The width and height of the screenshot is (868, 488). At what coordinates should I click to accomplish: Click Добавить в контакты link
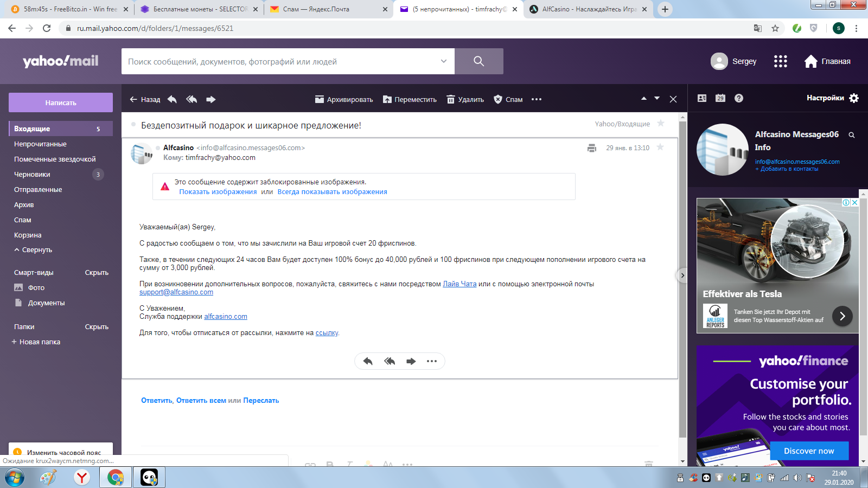[x=787, y=169]
